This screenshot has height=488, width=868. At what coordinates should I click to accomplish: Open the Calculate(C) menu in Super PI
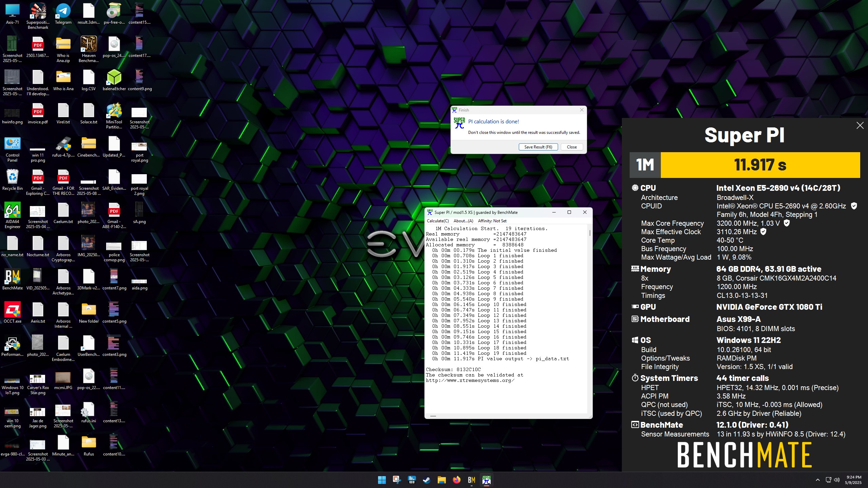(437, 221)
